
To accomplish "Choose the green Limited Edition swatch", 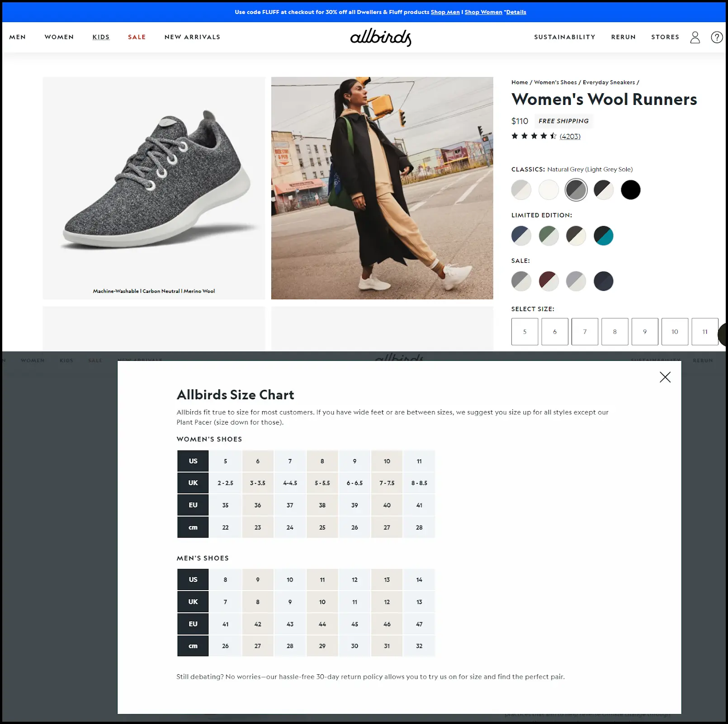I will click(548, 236).
